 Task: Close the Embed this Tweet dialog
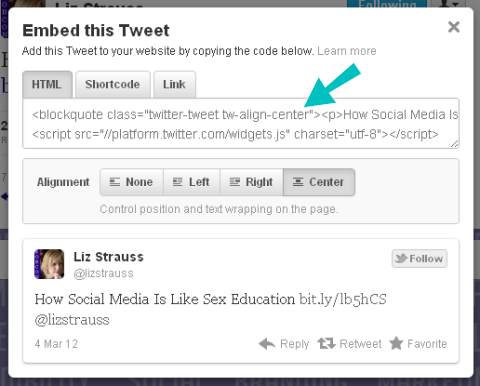454,27
